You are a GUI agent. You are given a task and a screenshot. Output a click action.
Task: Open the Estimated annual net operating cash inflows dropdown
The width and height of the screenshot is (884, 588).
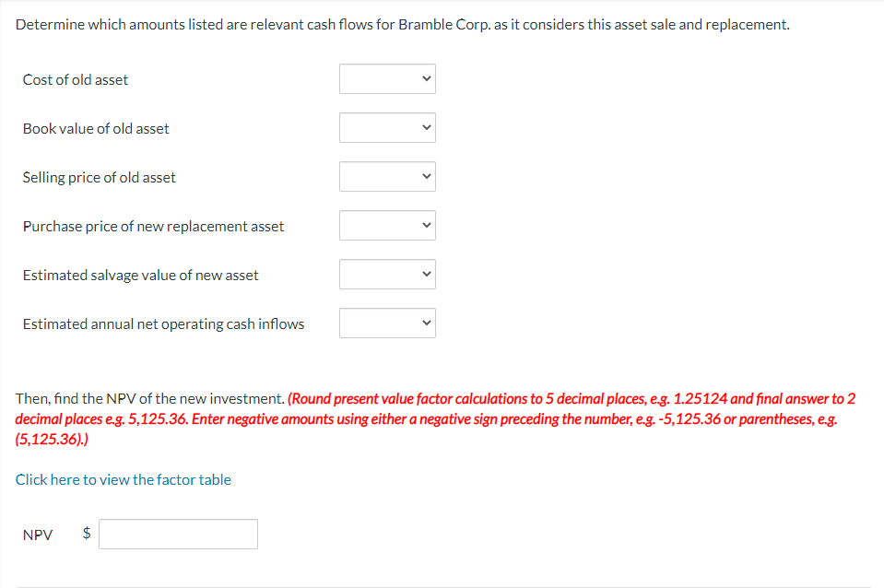pos(387,323)
